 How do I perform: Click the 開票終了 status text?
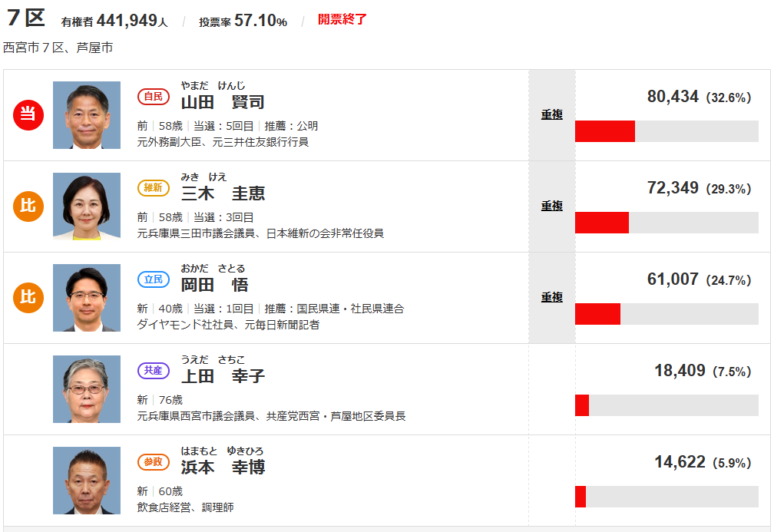[342, 19]
